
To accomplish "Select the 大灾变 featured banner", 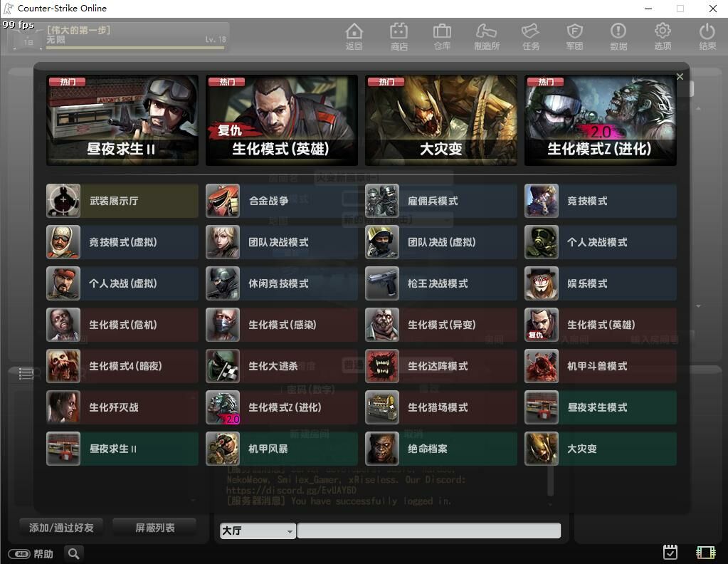I will tap(441, 120).
